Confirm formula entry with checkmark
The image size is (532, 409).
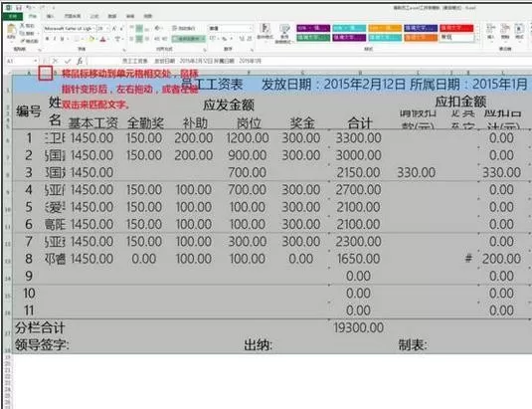[x=68, y=61]
